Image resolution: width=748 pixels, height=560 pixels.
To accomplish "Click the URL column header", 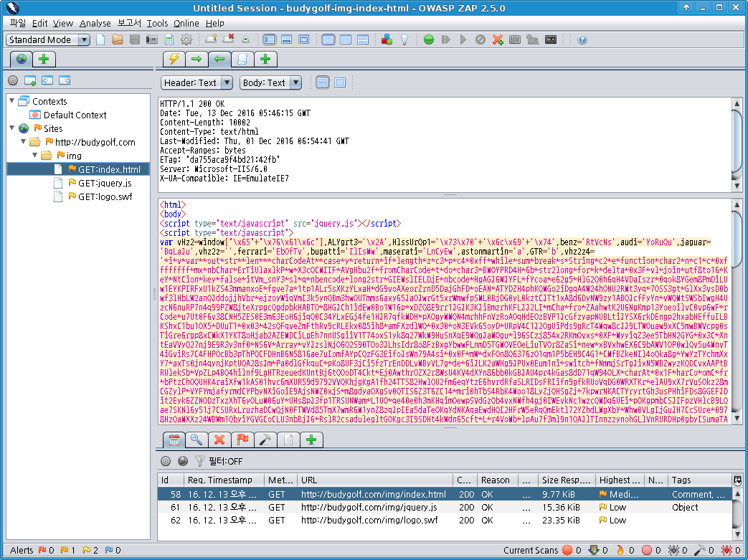I will [x=375, y=480].
